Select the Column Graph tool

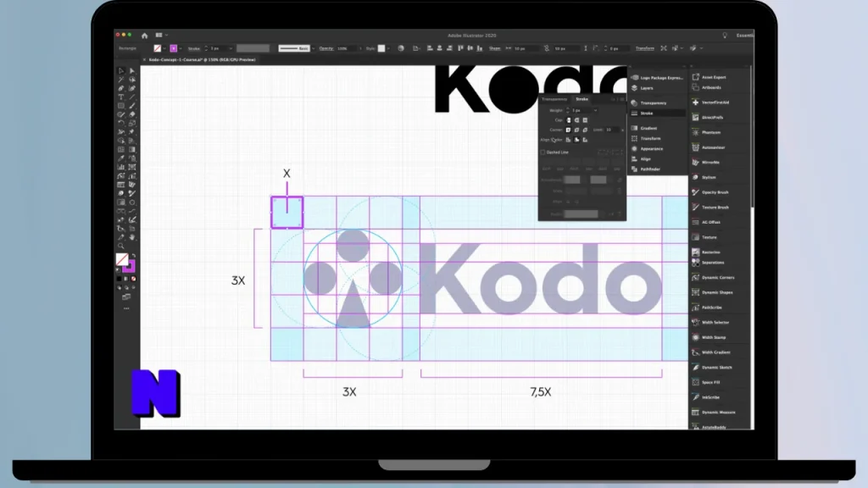coord(120,167)
